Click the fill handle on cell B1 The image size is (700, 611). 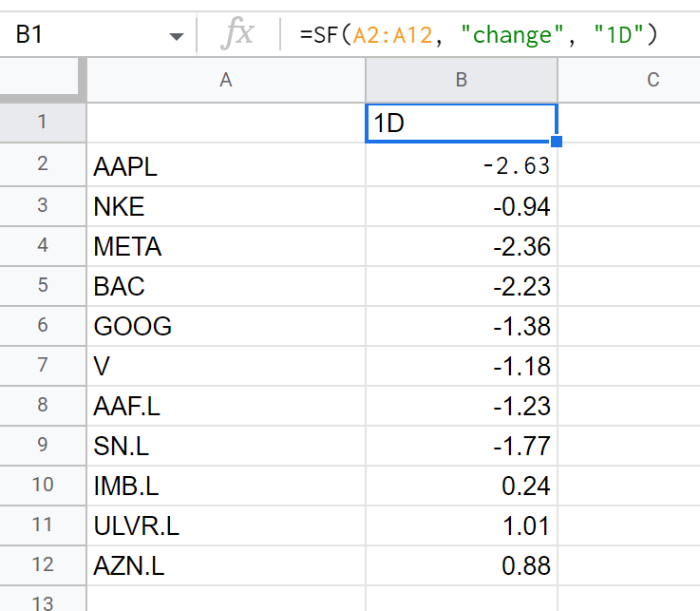click(x=557, y=142)
